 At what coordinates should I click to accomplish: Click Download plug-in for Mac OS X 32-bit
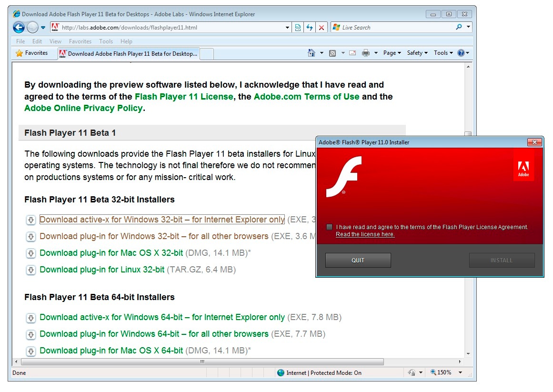point(111,253)
